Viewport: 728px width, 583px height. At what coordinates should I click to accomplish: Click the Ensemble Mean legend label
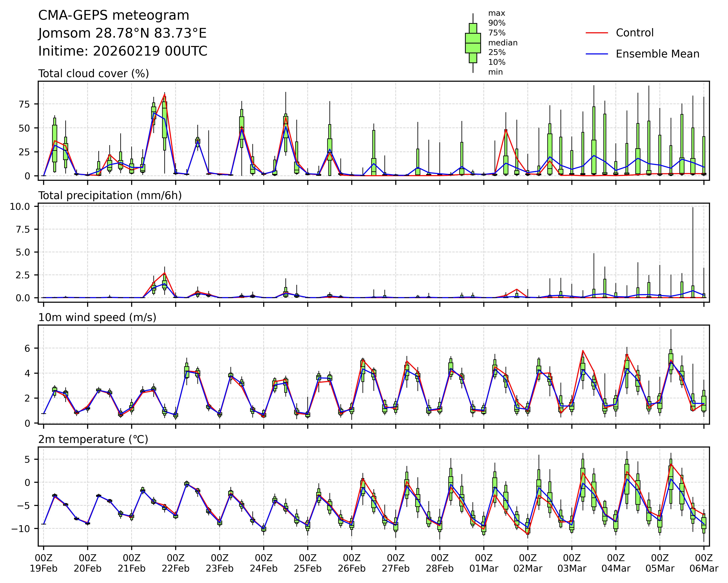[x=657, y=54]
